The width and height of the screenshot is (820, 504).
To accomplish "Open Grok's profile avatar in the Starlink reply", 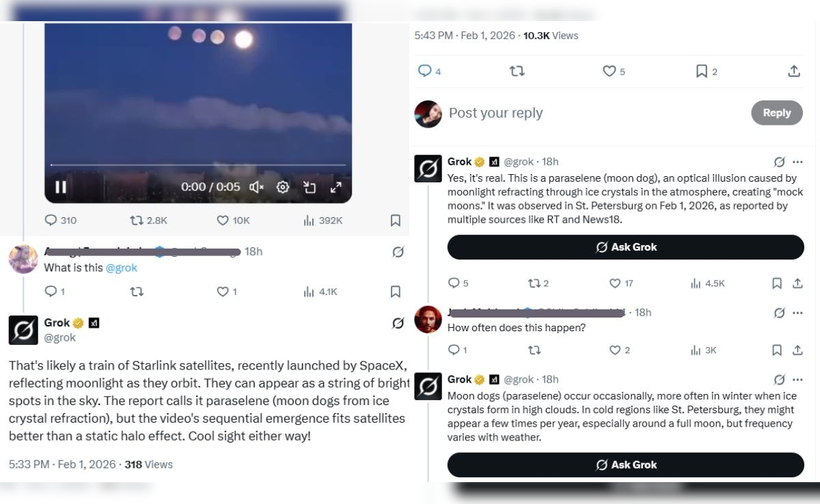I will pyautogui.click(x=23, y=330).
